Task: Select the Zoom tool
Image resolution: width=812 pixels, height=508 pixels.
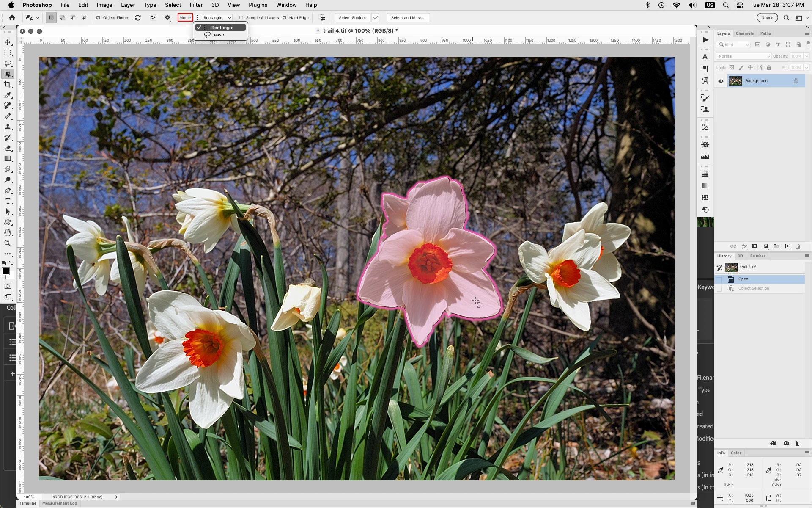Action: click(x=8, y=243)
